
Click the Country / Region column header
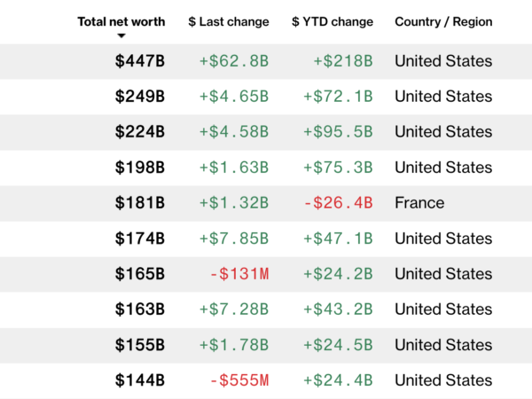point(443,21)
